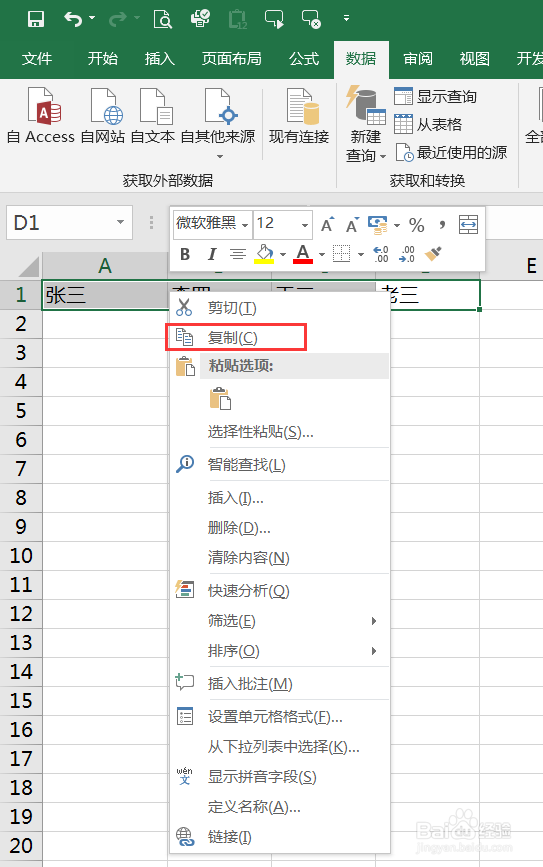Click red font color swatch button

pyautogui.click(x=303, y=254)
